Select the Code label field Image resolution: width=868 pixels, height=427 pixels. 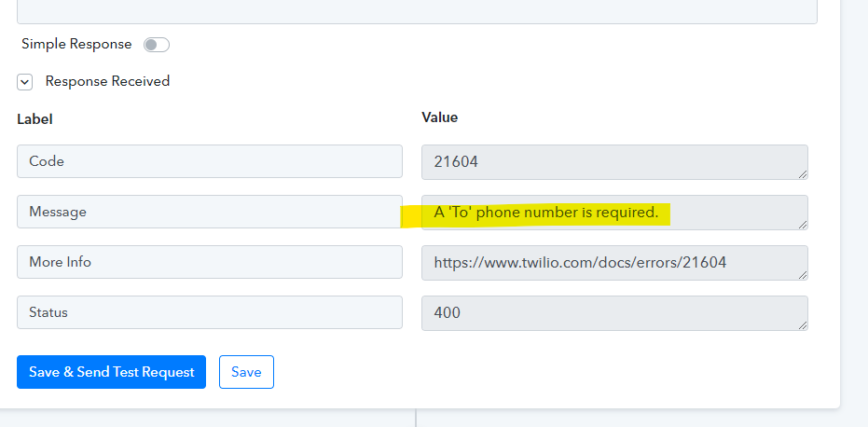[210, 161]
